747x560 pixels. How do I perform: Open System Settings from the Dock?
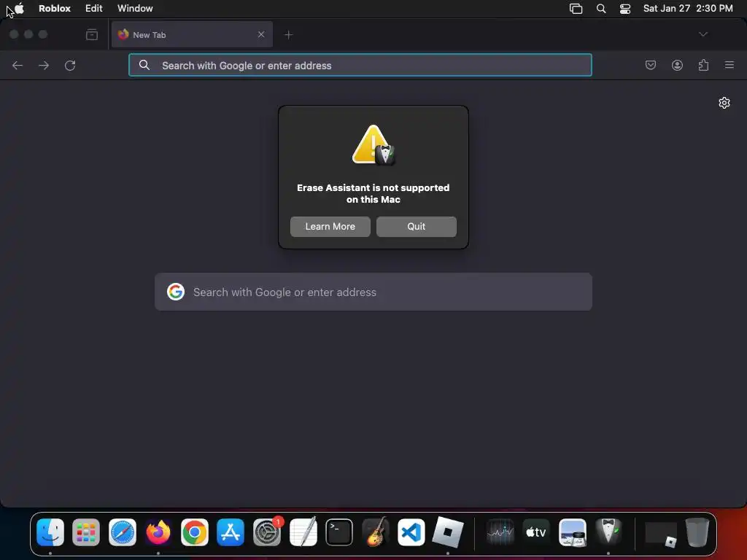click(267, 532)
